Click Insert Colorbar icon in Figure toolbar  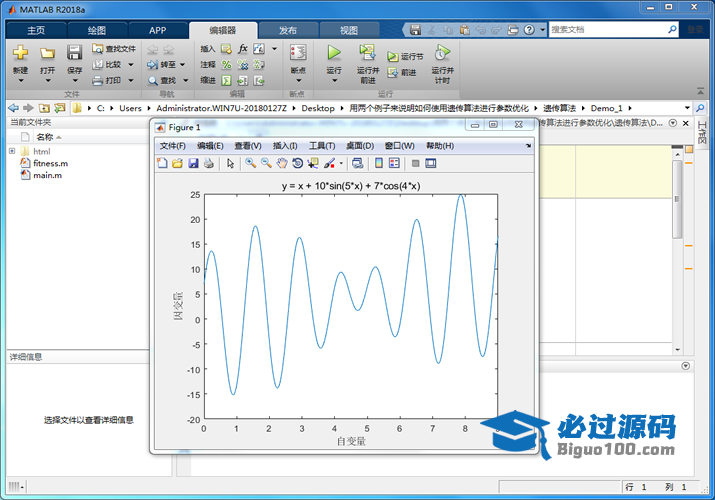point(379,163)
